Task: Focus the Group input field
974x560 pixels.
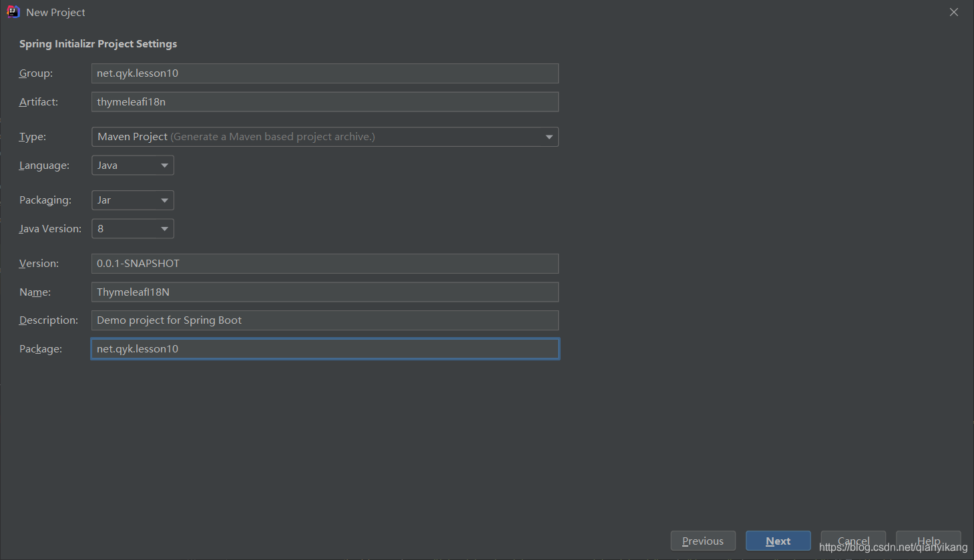Action: click(x=325, y=73)
